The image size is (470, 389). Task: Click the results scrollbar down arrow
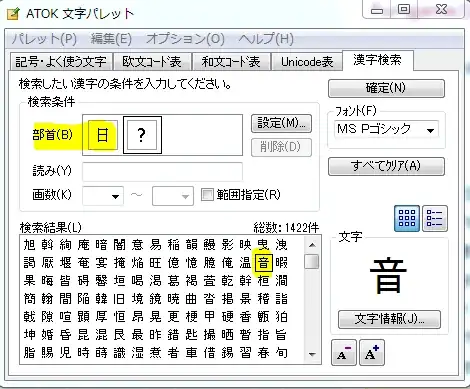pyautogui.click(x=312, y=354)
